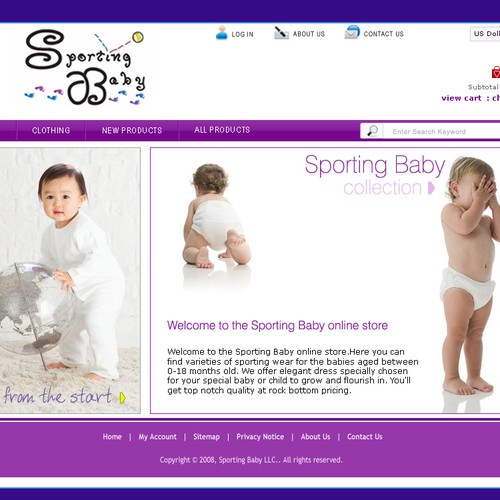Open the Clothing menu

point(51,130)
